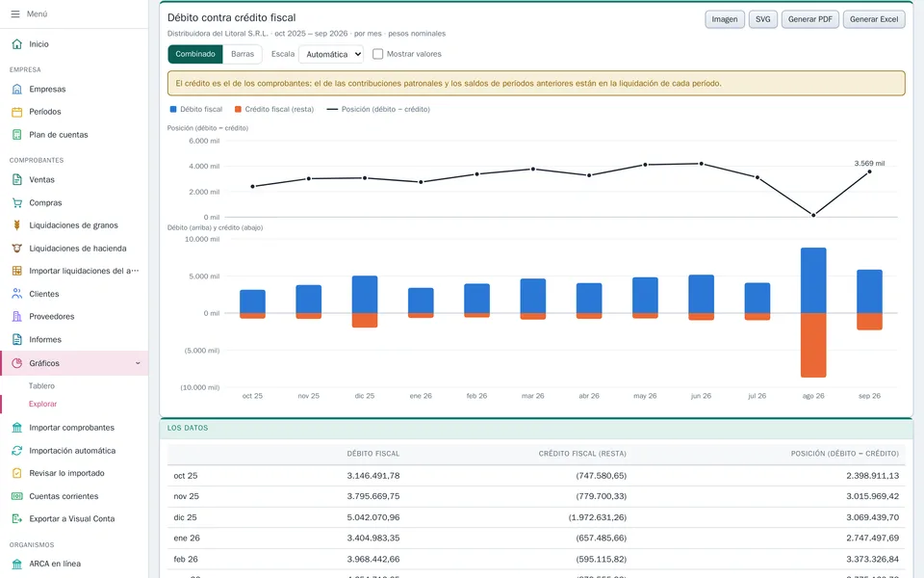Click the dic 25 crédito value (1.972.631,26)
This screenshot has height=578, width=924.
pyautogui.click(x=598, y=517)
